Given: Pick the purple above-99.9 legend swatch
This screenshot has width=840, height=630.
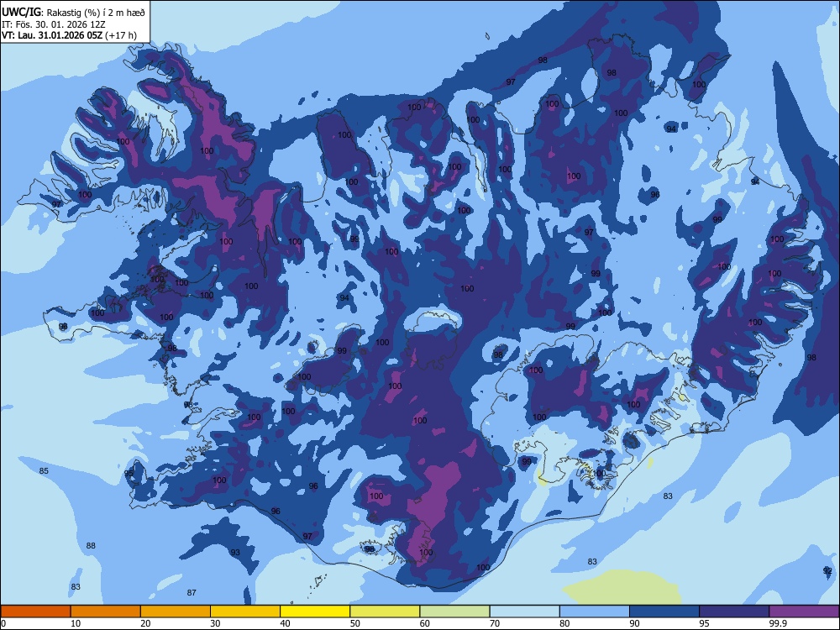Looking at the screenshot, I should coord(804,612).
